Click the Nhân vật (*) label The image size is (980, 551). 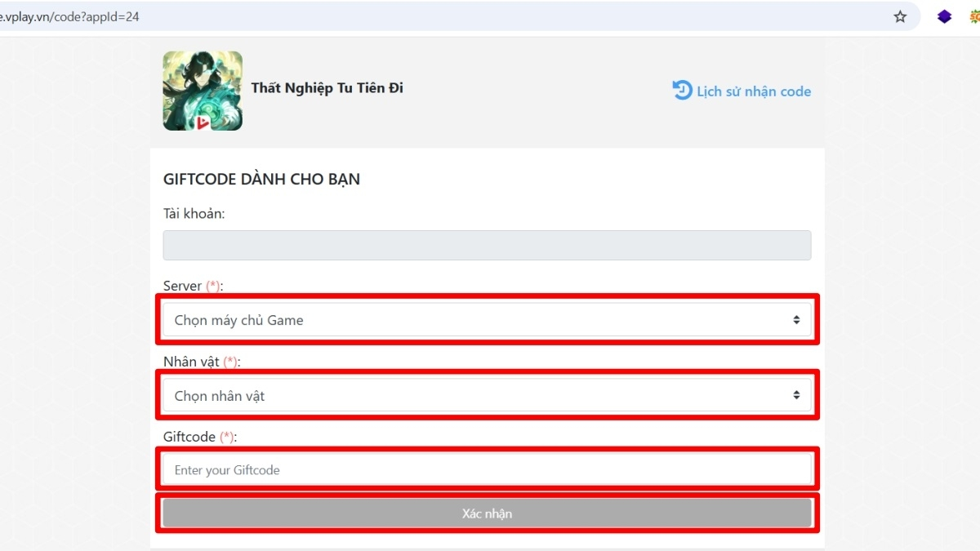coord(202,361)
